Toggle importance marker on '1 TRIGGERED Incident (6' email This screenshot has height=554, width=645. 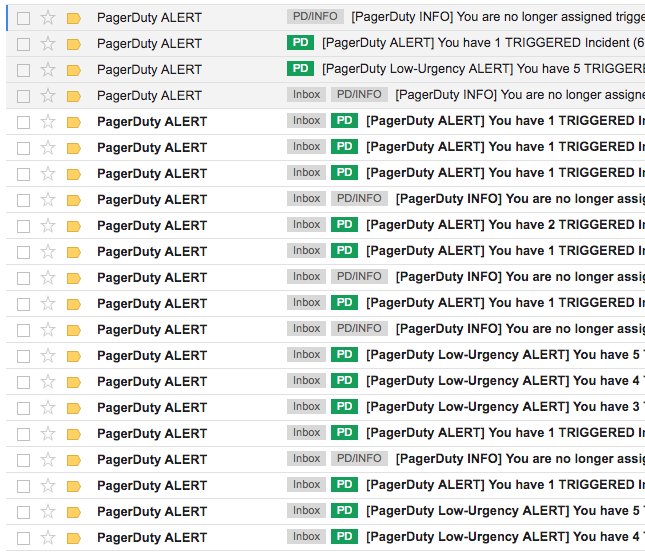[x=74, y=44]
